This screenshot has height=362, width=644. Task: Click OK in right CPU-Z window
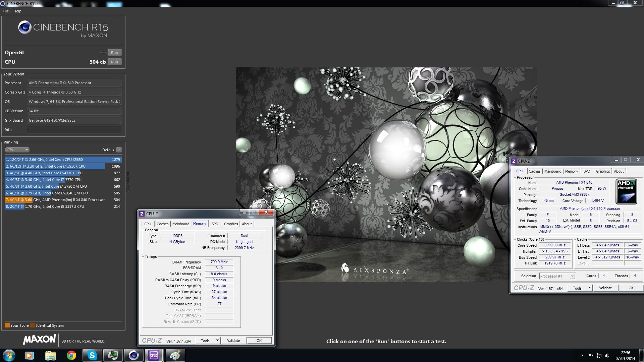[631, 288]
